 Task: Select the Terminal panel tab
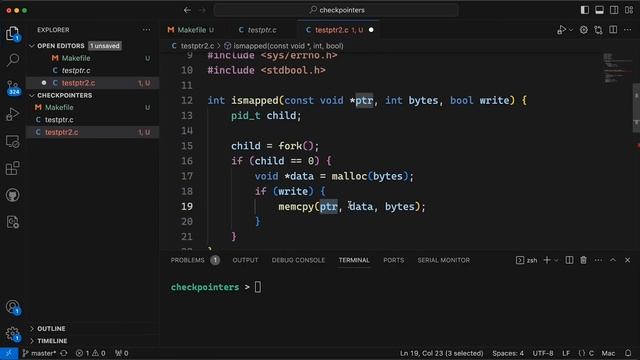354,260
